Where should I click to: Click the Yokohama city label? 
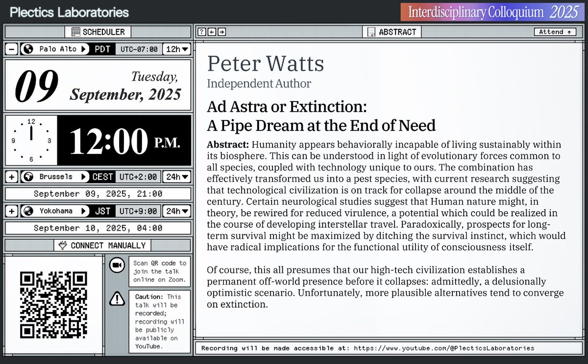coord(56,211)
